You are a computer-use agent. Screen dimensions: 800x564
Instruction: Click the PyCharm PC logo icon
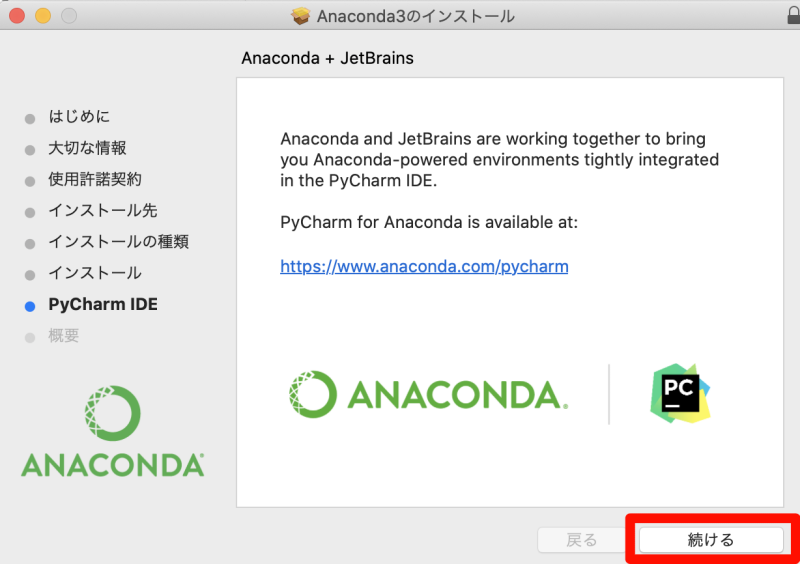point(680,393)
